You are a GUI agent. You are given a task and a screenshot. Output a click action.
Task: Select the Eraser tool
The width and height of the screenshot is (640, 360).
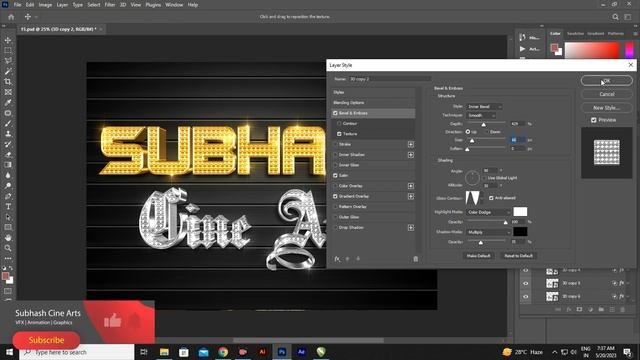click(x=8, y=155)
